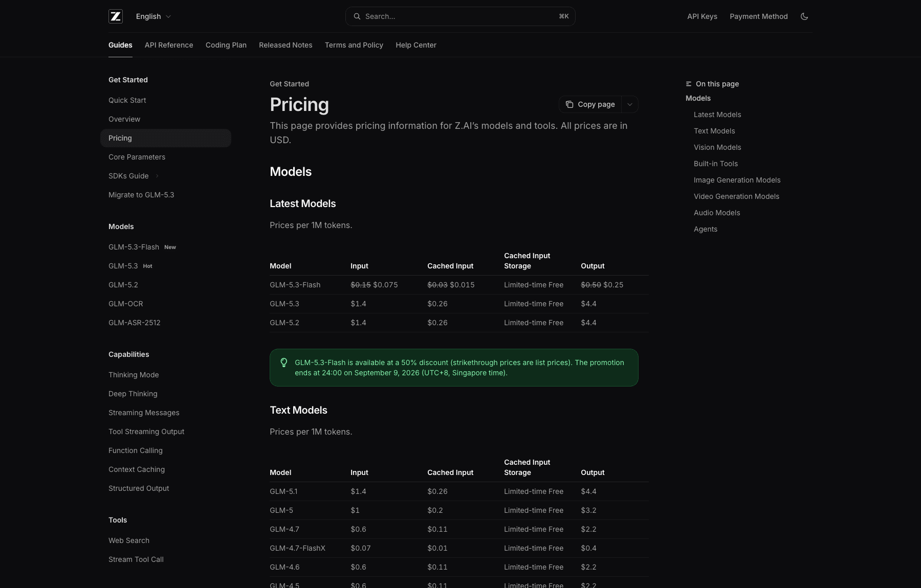Open the Terms and Policy tab
The width and height of the screenshot is (921, 588).
[354, 45]
